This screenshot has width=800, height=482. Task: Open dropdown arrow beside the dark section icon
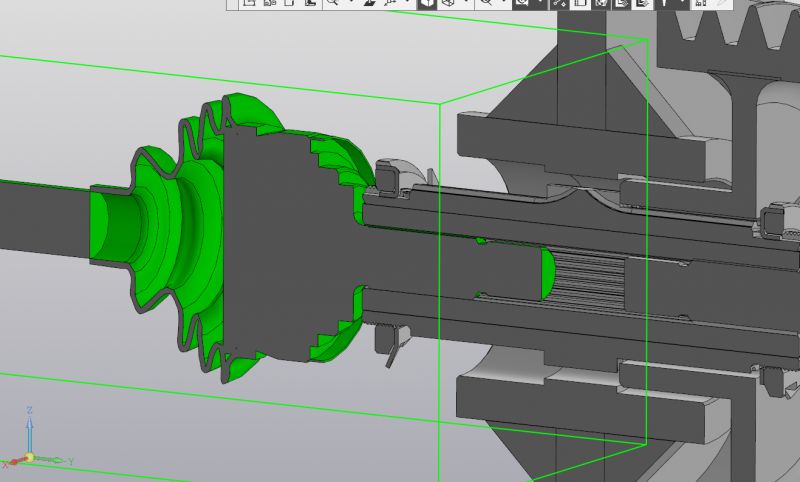[x=540, y=4]
